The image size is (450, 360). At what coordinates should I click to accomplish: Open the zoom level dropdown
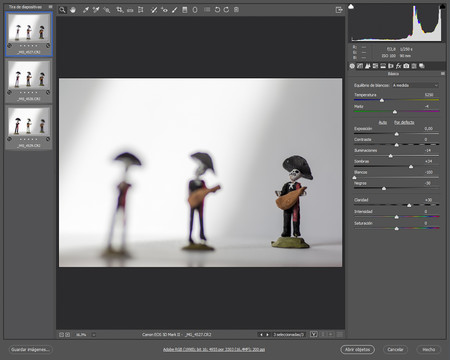point(94,334)
